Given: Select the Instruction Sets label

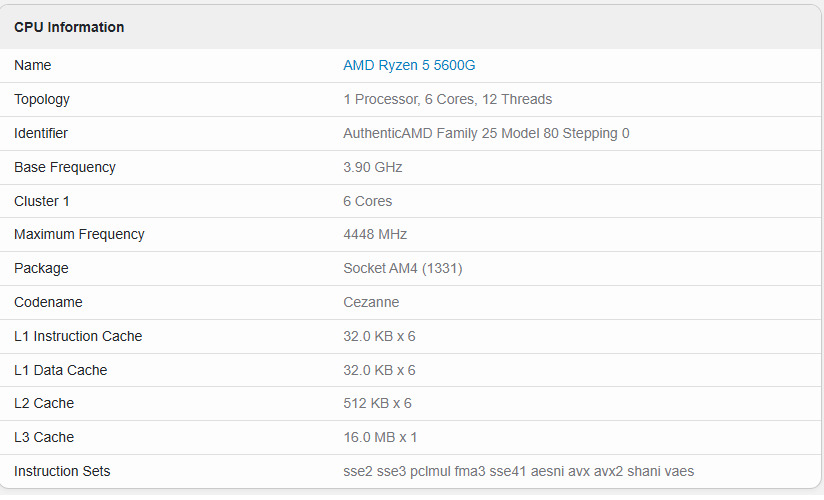Looking at the screenshot, I should [62, 472].
